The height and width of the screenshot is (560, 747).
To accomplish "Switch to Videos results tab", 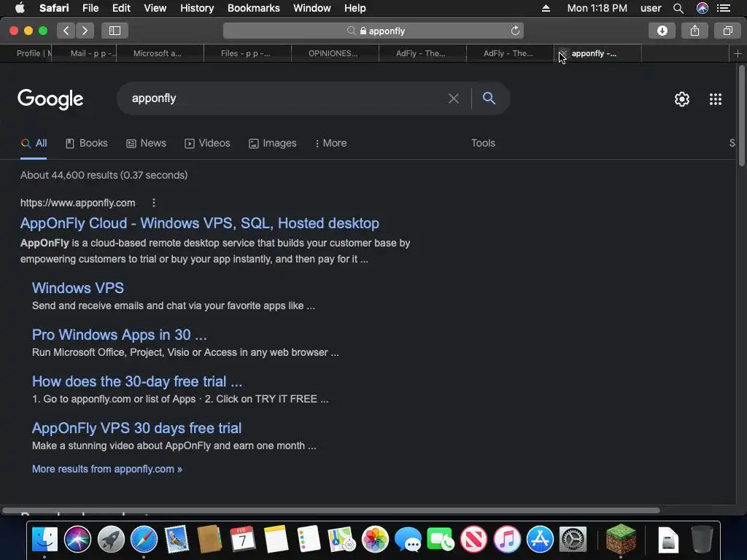I will tap(207, 144).
